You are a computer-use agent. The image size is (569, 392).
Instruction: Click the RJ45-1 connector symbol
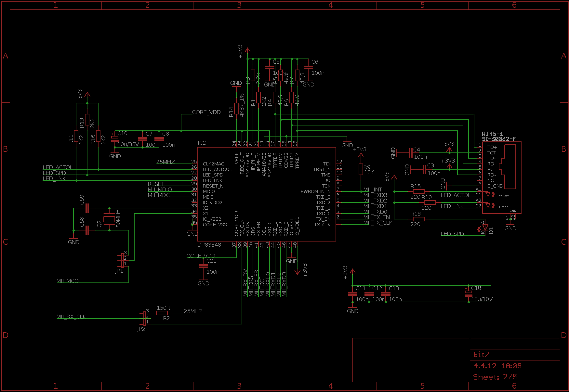click(502, 177)
